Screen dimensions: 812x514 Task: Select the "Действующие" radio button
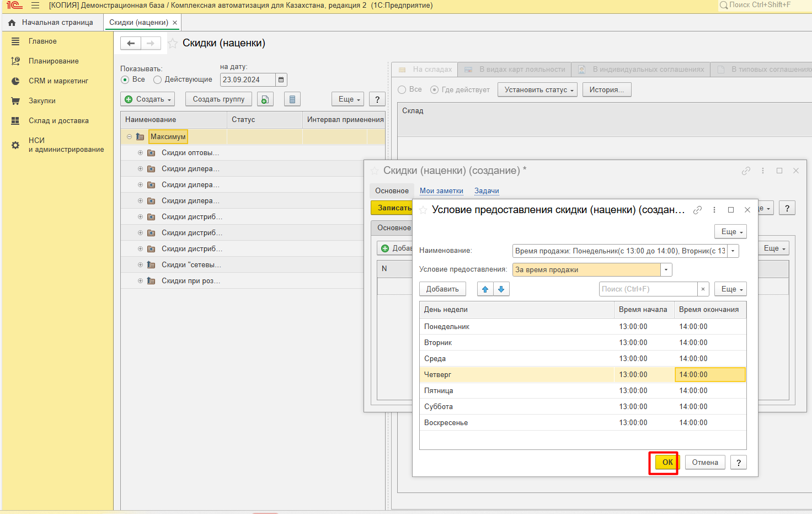click(x=158, y=80)
